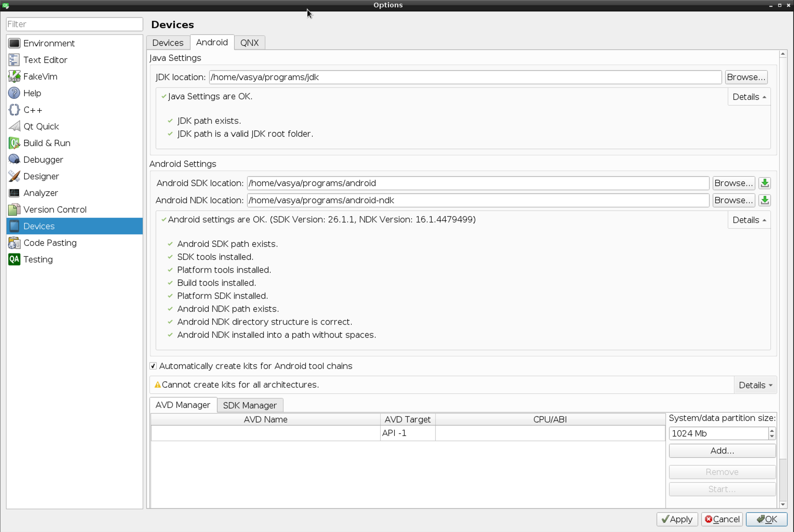794x532 pixels.
Task: Click the Version Control sidebar icon
Action: pos(13,209)
